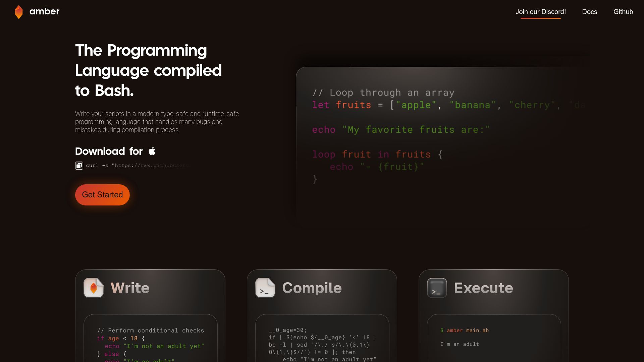
Task: Click the copy command icon next to curl
Action: 79,166
